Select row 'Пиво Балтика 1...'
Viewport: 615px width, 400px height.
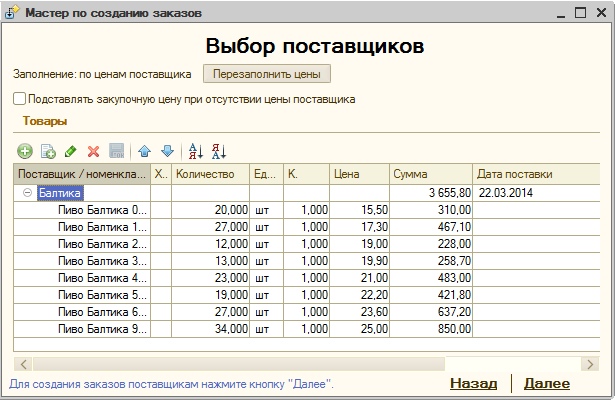coord(307,227)
